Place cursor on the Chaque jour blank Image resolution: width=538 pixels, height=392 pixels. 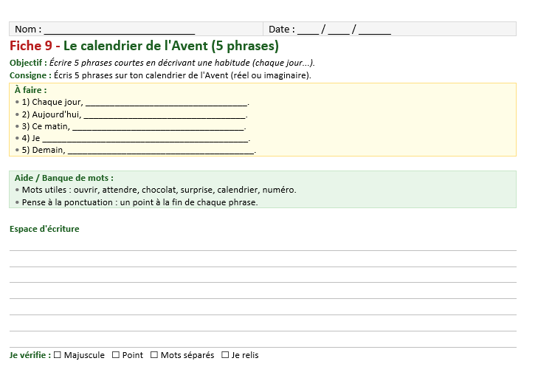(x=167, y=103)
